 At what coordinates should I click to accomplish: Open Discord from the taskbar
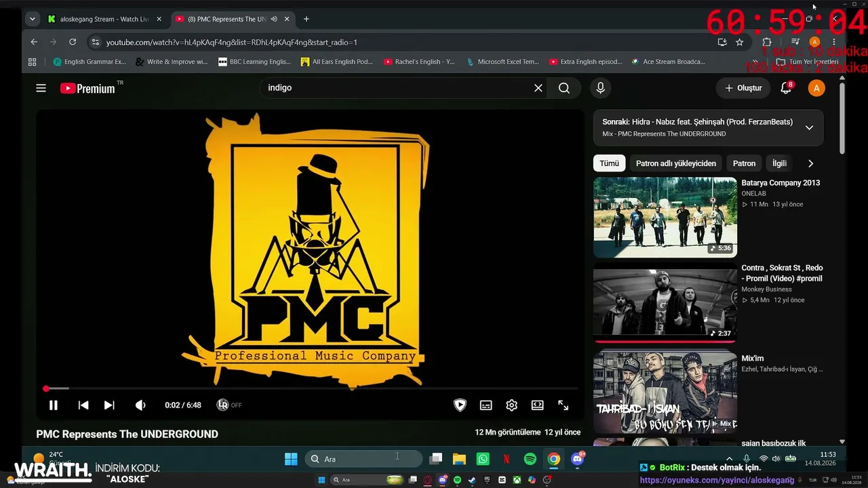coord(578,459)
